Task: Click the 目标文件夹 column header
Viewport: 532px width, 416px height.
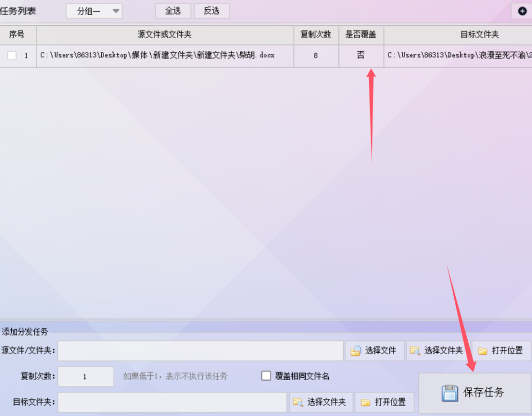Action: pos(458,35)
